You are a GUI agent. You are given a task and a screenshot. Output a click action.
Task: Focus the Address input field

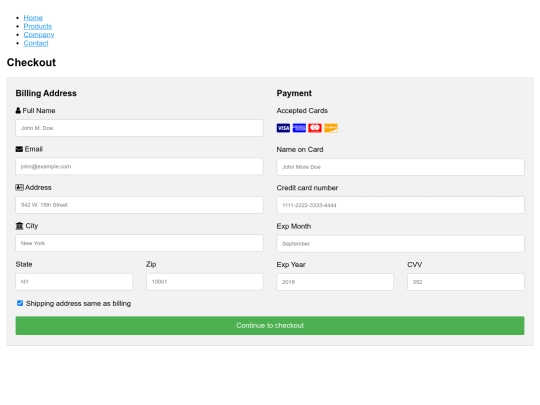point(139,205)
